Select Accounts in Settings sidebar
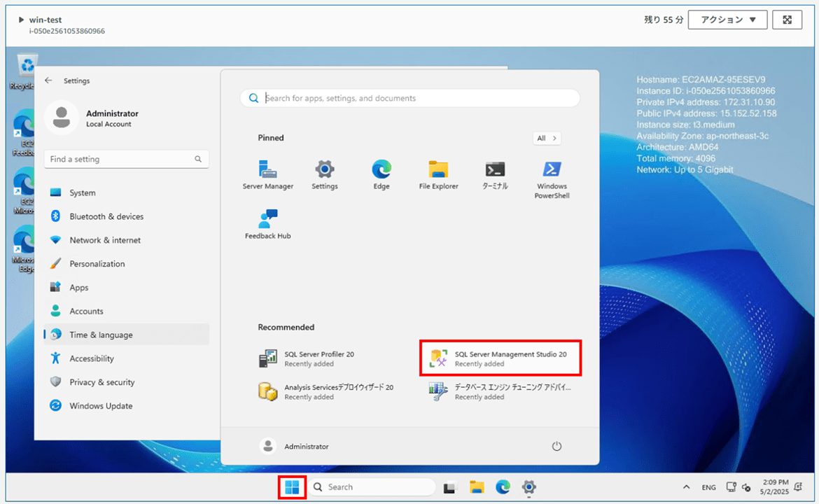 [127, 311]
